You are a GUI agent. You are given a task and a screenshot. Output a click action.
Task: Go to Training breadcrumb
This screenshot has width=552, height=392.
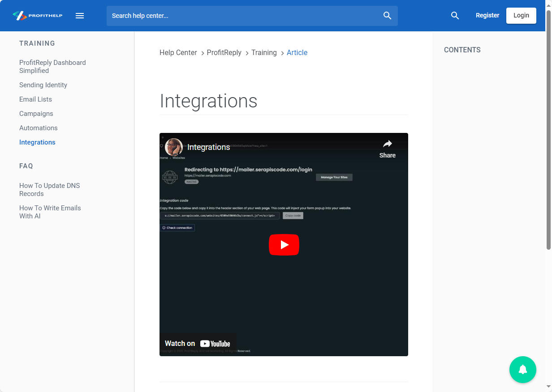pos(264,53)
